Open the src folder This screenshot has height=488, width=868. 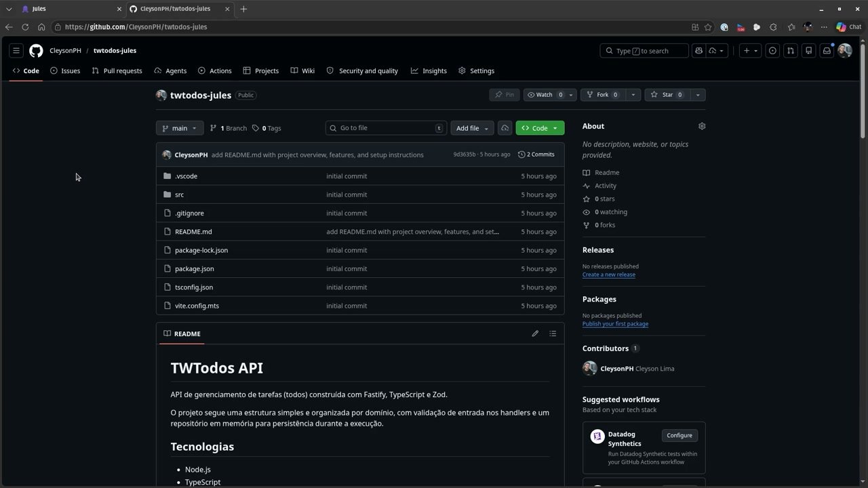[179, 195]
